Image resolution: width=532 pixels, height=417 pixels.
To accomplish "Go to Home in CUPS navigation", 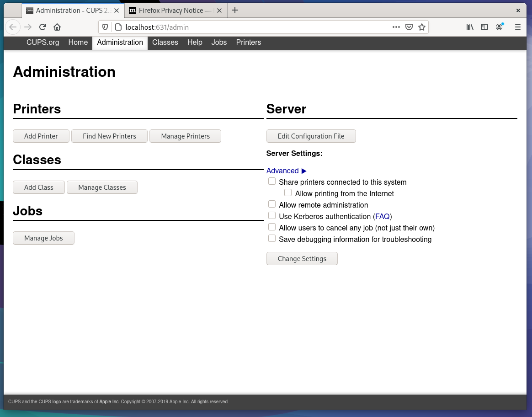I will 78,43.
